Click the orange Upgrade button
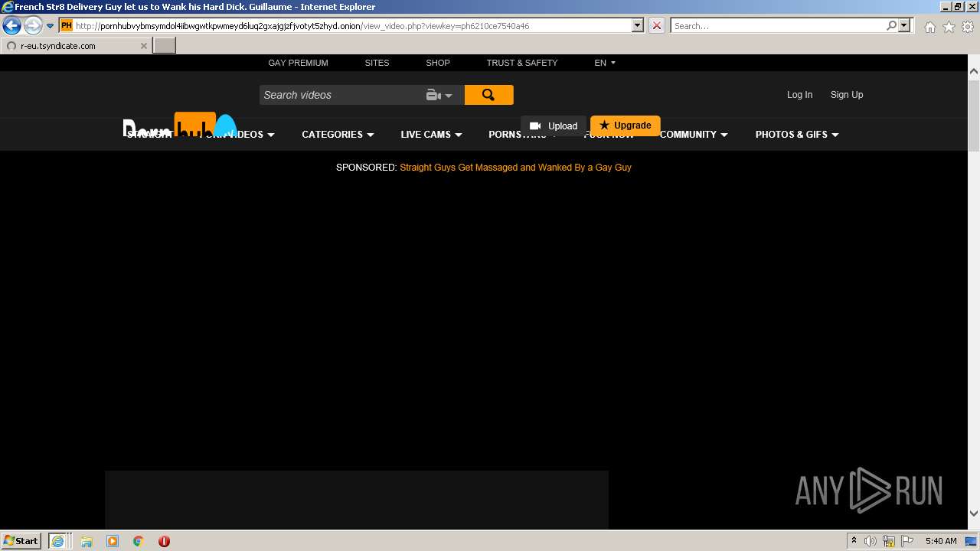 626,126
